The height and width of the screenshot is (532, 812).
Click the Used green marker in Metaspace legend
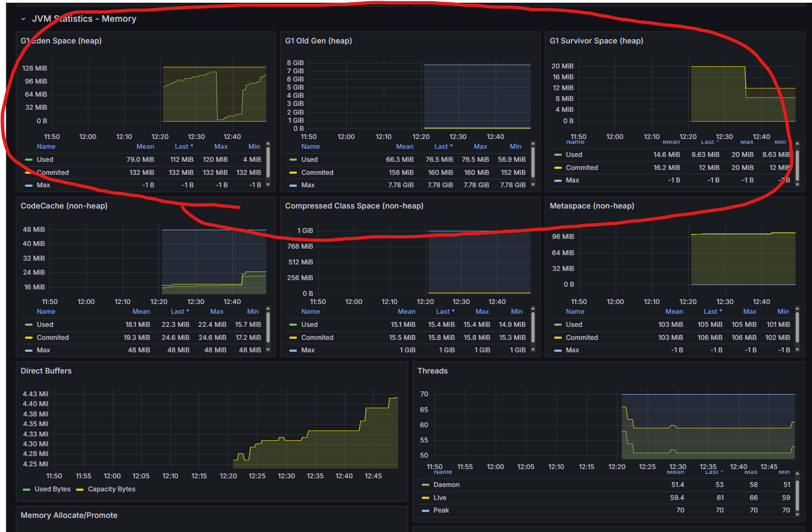(x=558, y=325)
